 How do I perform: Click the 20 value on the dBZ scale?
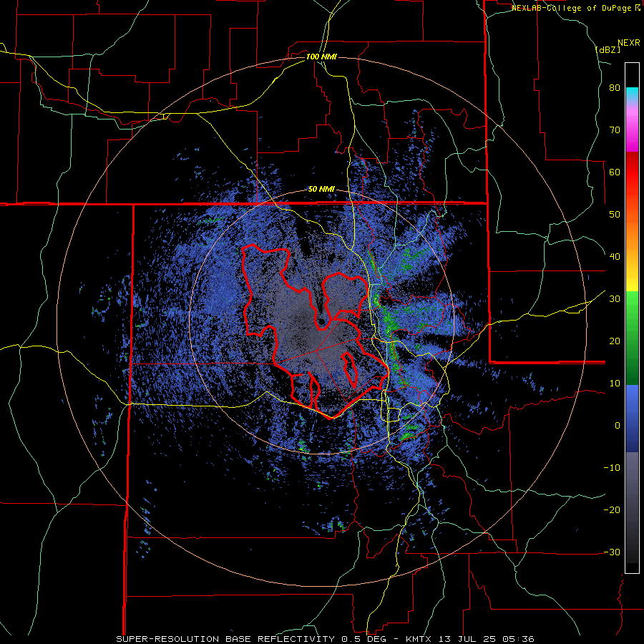click(615, 341)
